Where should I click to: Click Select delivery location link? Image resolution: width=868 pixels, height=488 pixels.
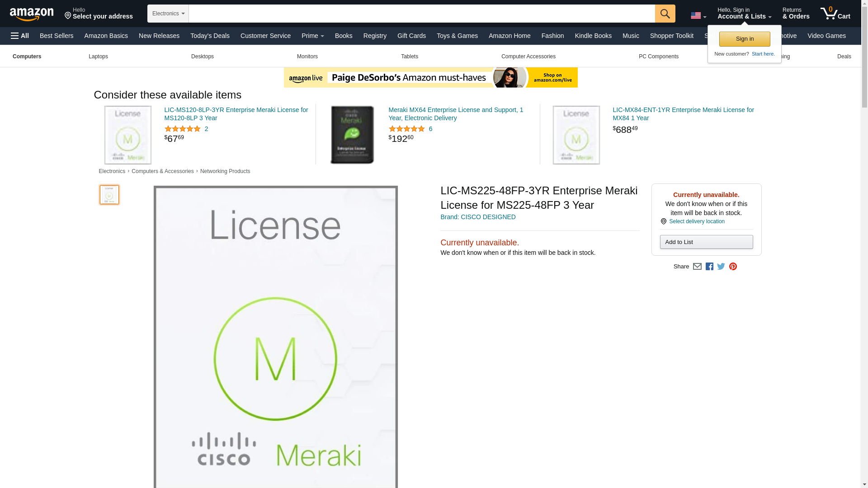(696, 221)
